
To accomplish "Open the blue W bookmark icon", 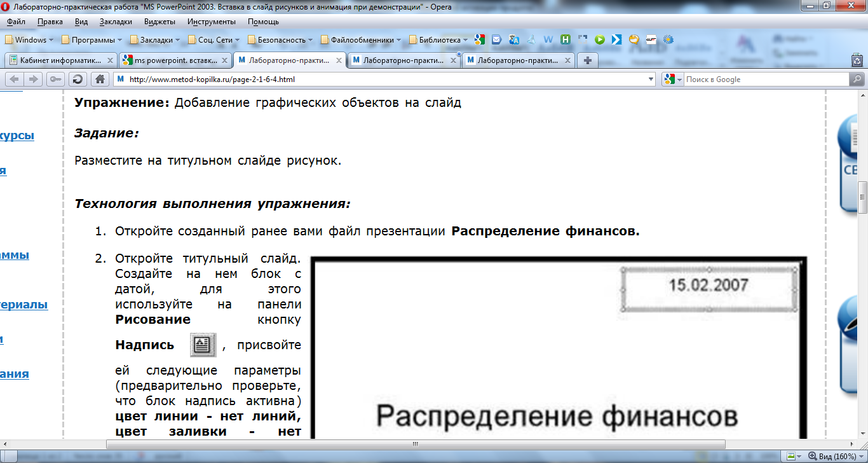I will (x=548, y=39).
